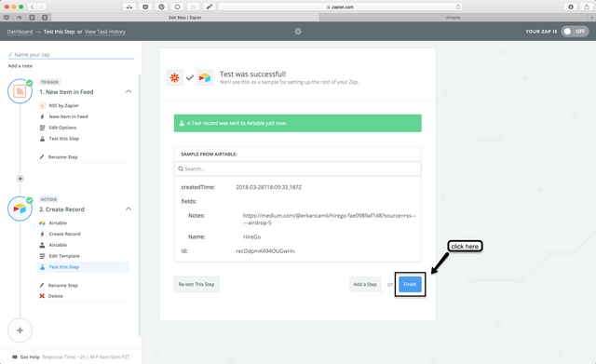596x364 pixels.
Task: Click Safari downloads icon
Action: pos(571,7)
